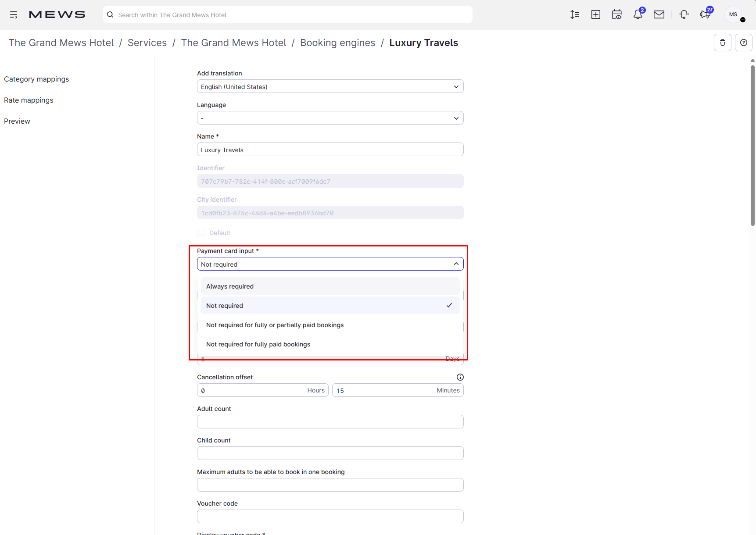Open the Add translation dropdown

pyautogui.click(x=330, y=86)
